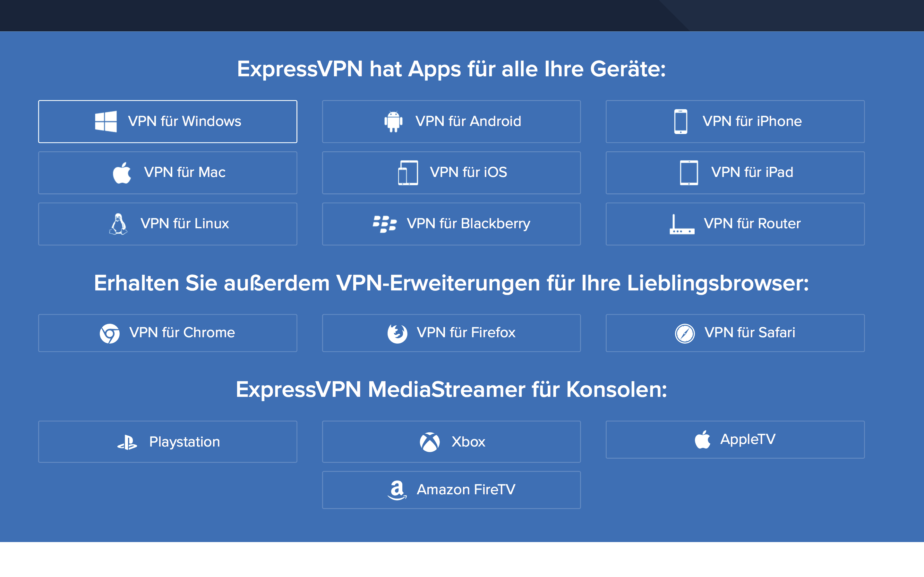
Task: Click the Chrome browser icon
Action: pos(110,333)
